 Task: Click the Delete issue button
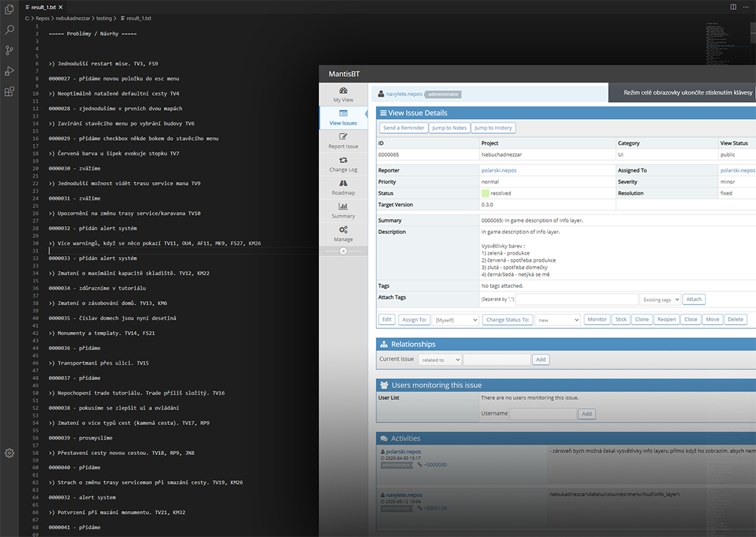(735, 319)
